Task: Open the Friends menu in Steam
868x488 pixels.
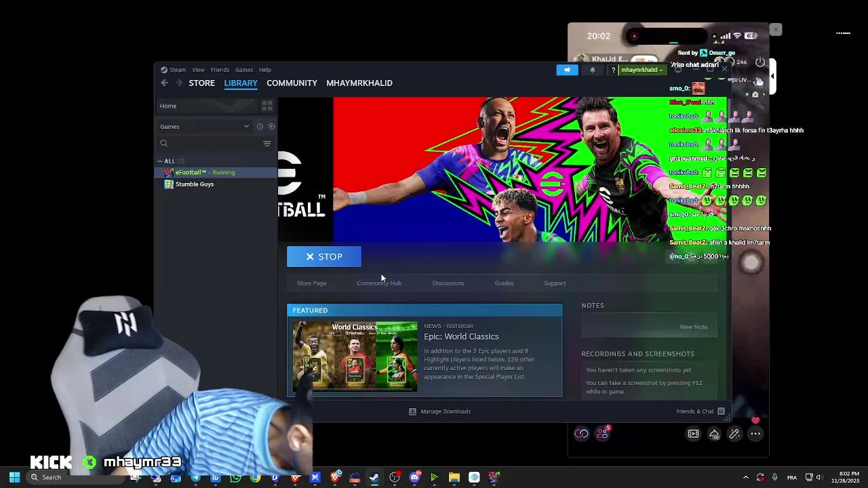Action: tap(220, 70)
